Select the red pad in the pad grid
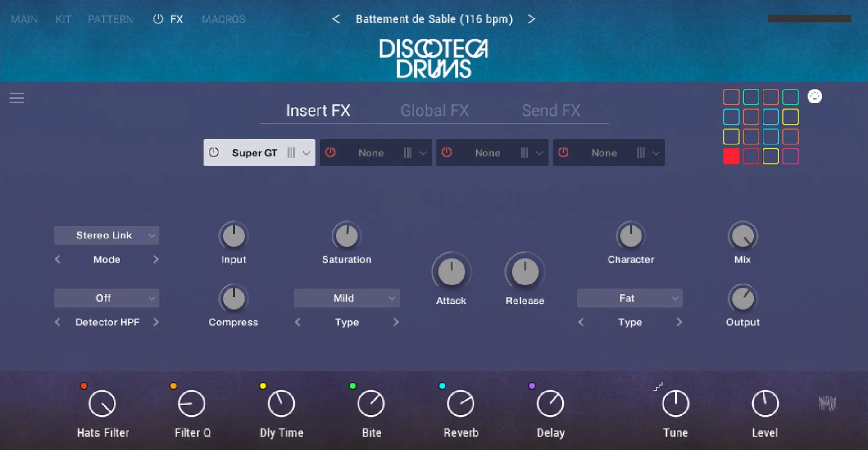The height and width of the screenshot is (450, 868). (x=731, y=157)
